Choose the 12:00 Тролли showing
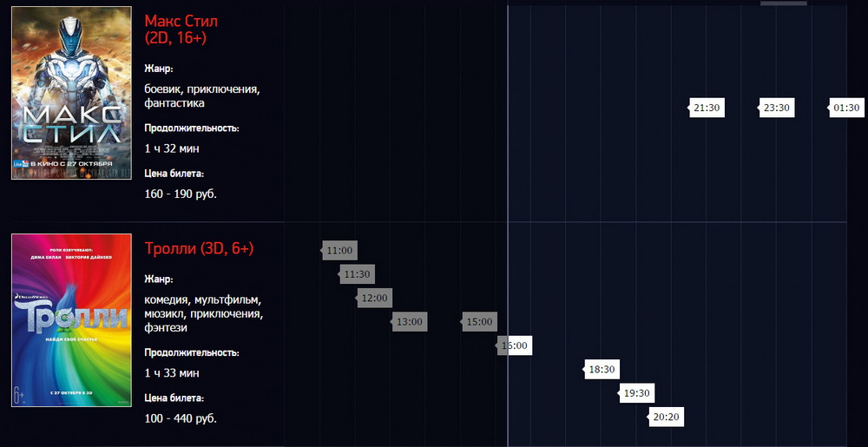868x447 pixels. click(x=375, y=298)
